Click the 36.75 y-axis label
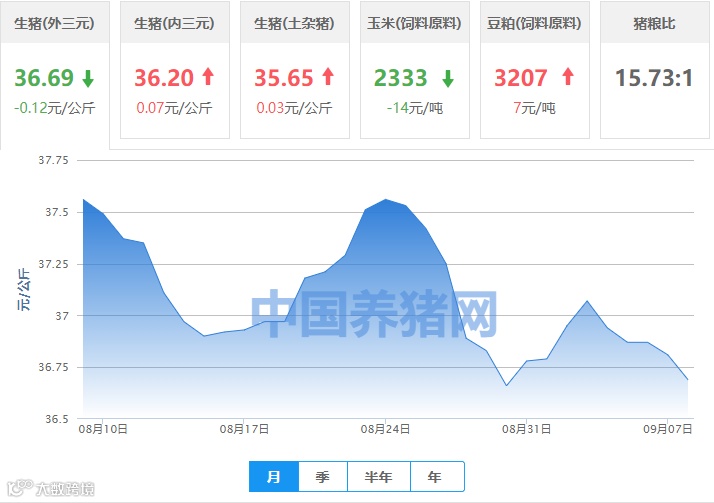714x503 pixels. 53,367
